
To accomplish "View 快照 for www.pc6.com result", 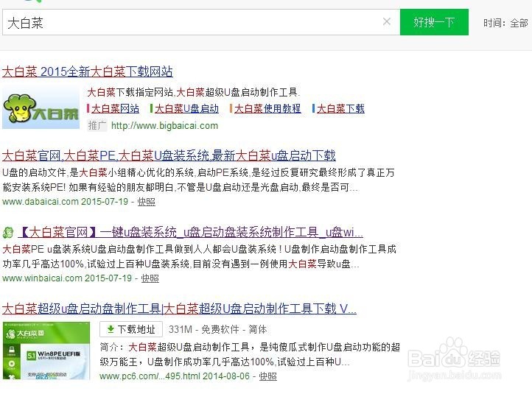I will [x=268, y=376].
